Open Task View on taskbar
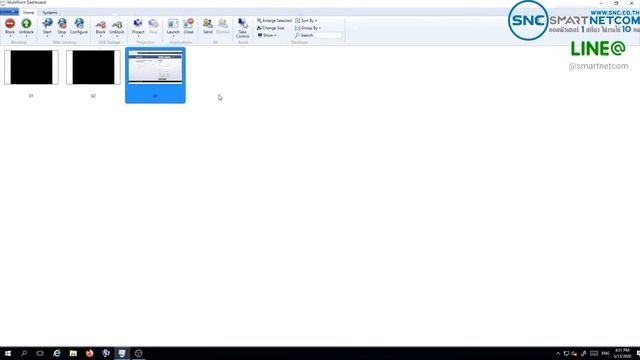Viewport: 640px width, 360px height. [x=40, y=353]
